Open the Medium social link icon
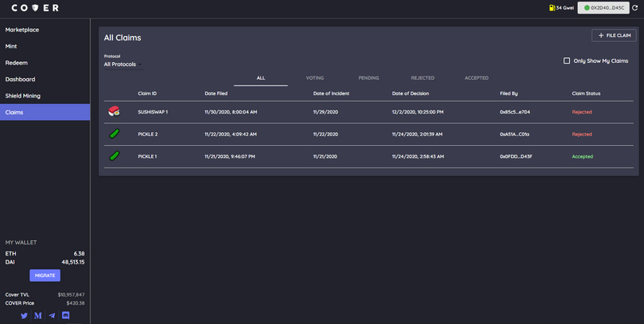The width and height of the screenshot is (644, 324). coord(38,316)
